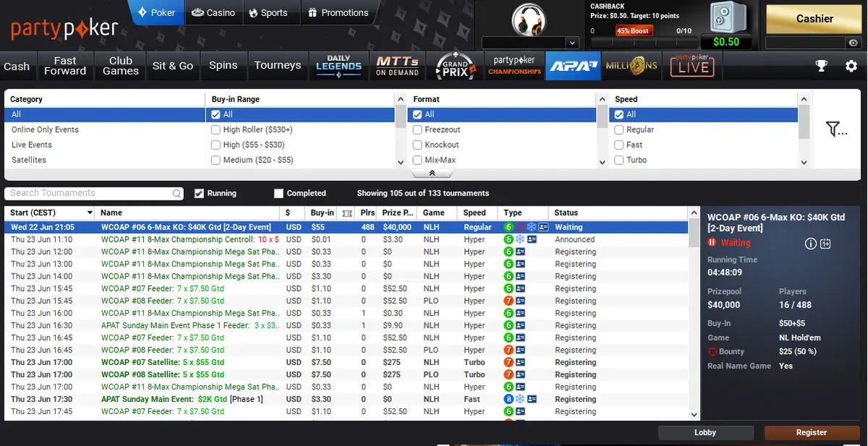Click the add-to-calendar icon in details panel
Screen dimensions: 868x446
pos(825,243)
